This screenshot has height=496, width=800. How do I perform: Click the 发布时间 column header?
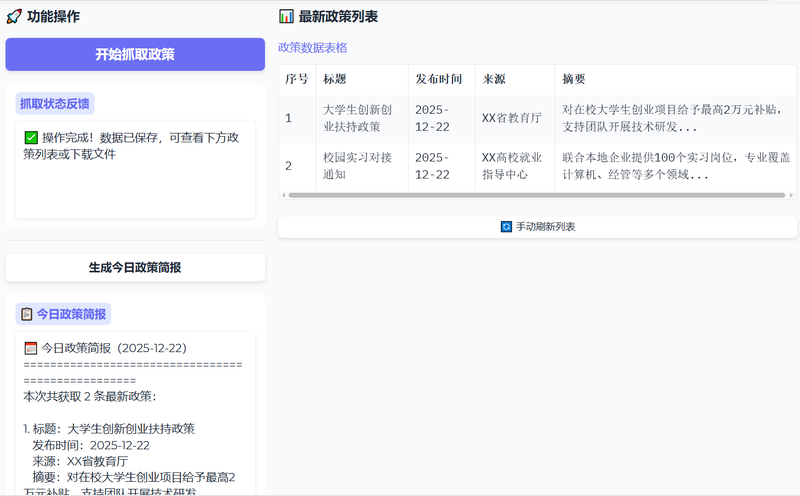[x=439, y=79]
